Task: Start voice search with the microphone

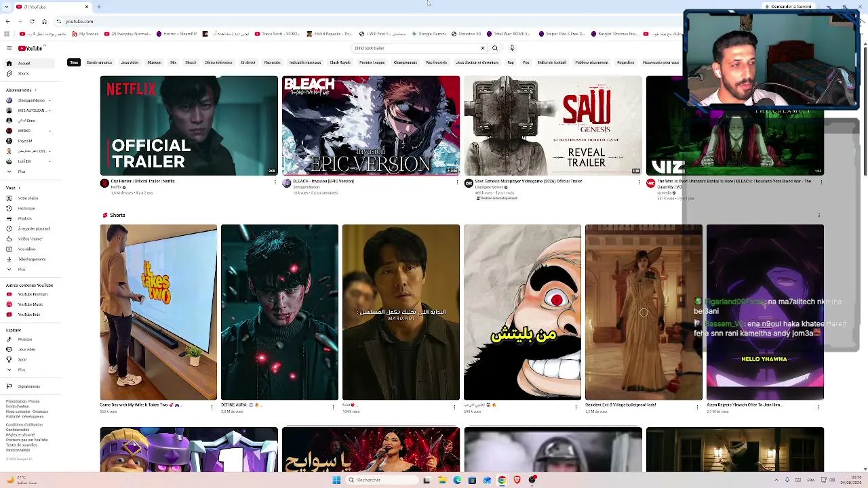Action: (512, 48)
